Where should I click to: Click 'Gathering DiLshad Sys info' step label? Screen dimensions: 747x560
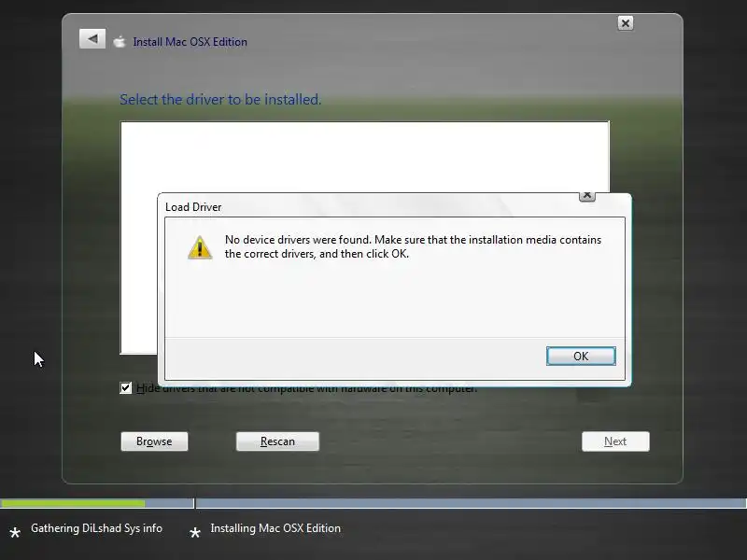[97, 528]
